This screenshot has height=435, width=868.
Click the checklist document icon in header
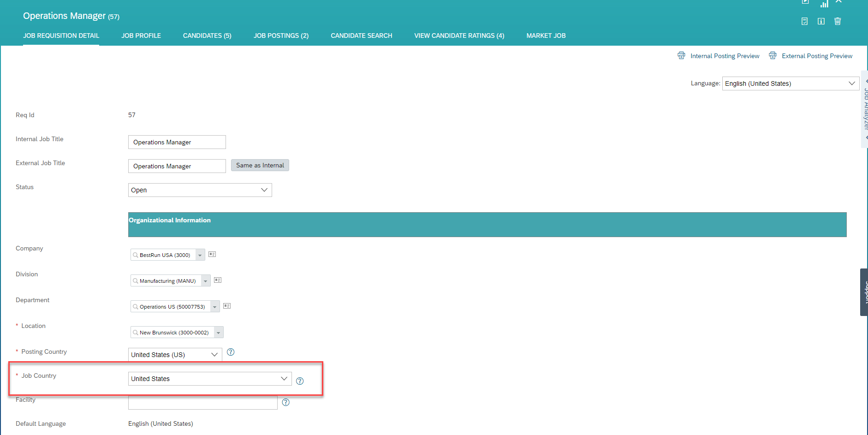click(x=804, y=21)
